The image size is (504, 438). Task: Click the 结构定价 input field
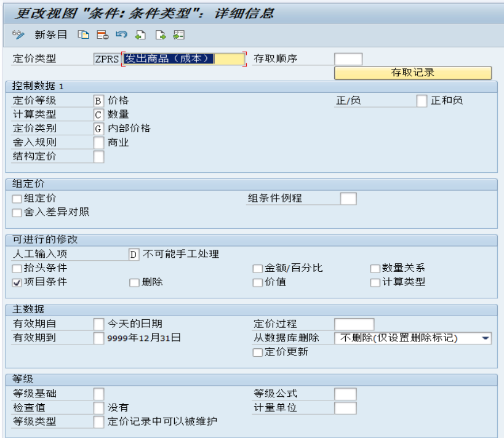pyautogui.click(x=98, y=157)
